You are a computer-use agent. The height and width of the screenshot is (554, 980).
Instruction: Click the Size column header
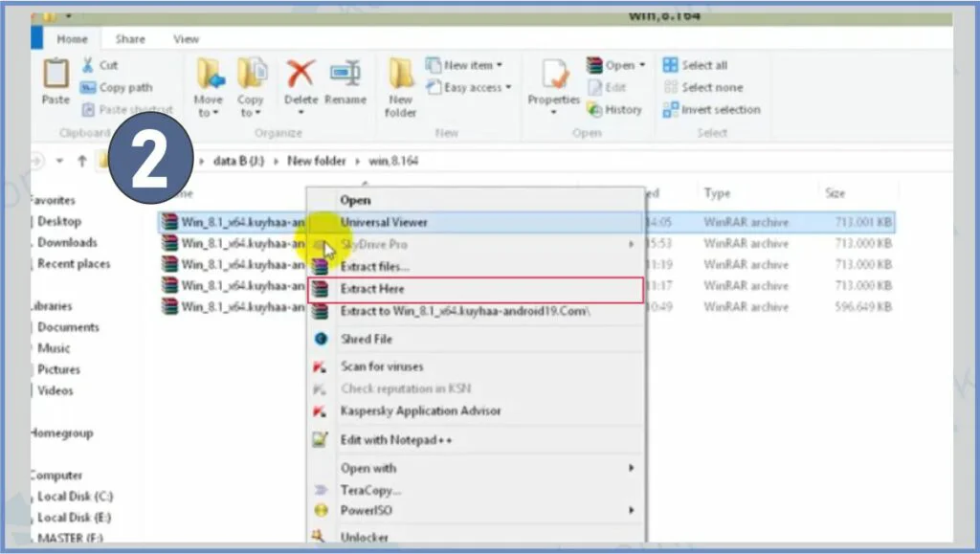pos(835,193)
